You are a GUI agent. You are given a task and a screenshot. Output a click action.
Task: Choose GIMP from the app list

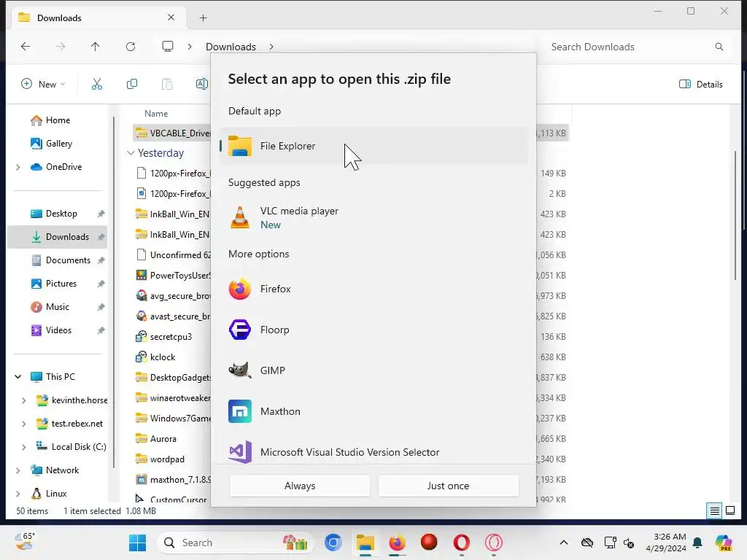373,370
